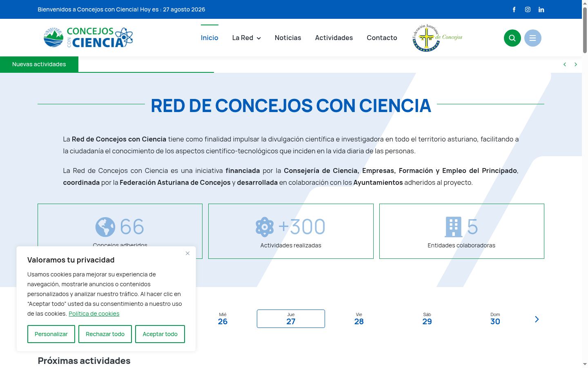Screen dimensions: 588x368
Task: Click Personalizar cookie button
Action: [x=51, y=334]
